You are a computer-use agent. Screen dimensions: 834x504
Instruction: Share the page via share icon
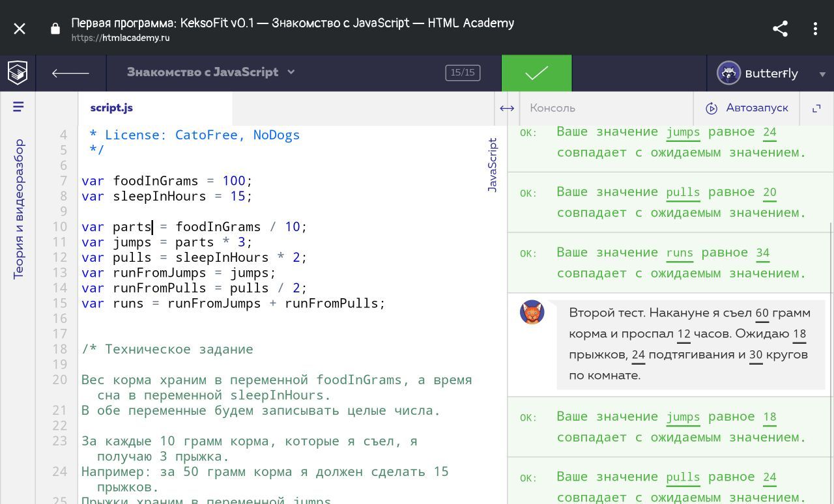780,29
